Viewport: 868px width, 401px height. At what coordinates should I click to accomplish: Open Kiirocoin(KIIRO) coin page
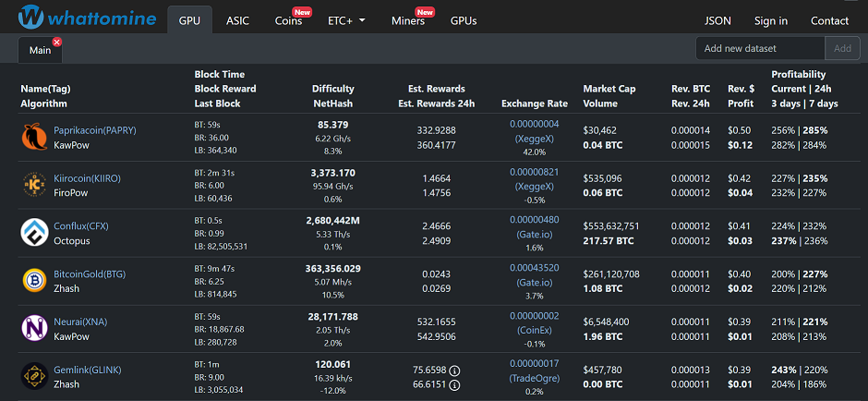point(87,178)
